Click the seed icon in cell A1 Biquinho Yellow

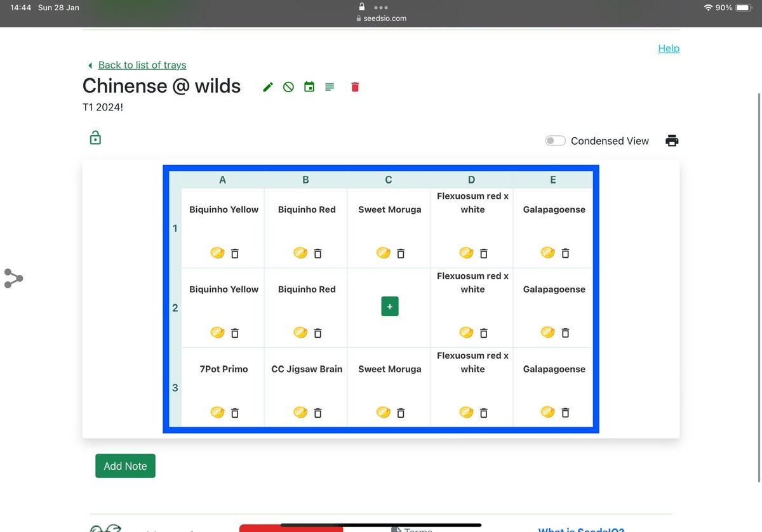click(217, 253)
